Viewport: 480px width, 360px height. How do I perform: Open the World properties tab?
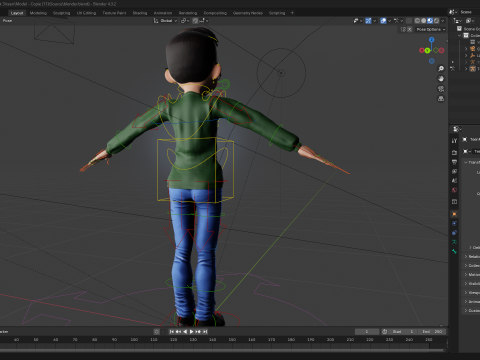pos(454,190)
